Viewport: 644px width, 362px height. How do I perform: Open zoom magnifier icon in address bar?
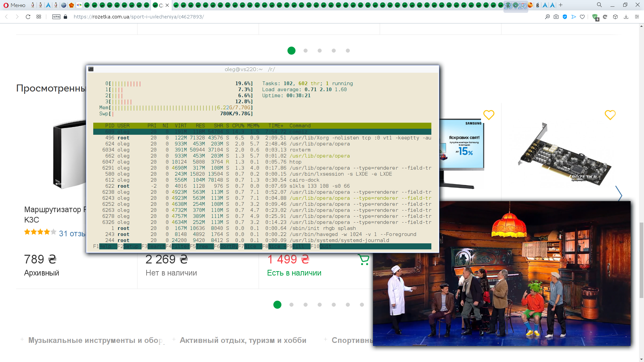547,17
